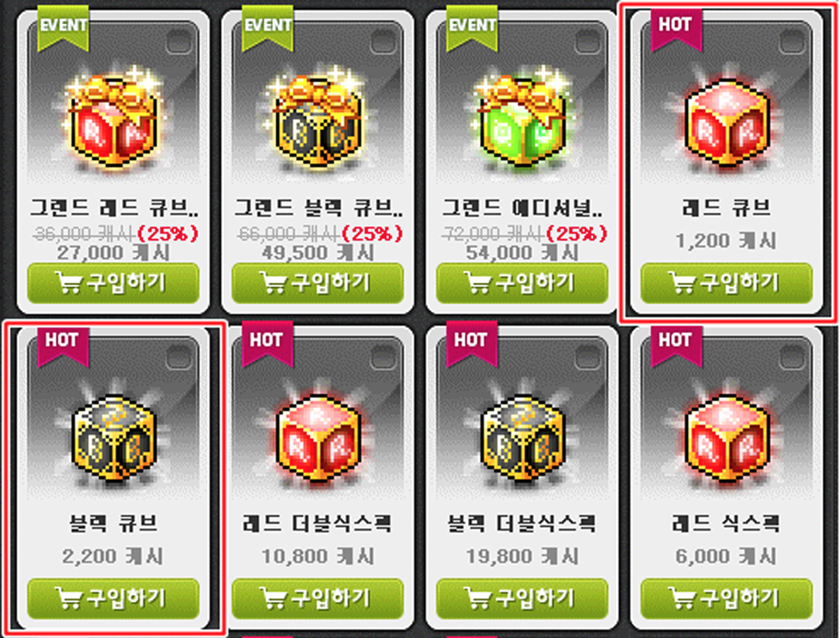Tick the checkbox on the 49,500 cash item
The width and height of the screenshot is (840, 638).
click(383, 41)
